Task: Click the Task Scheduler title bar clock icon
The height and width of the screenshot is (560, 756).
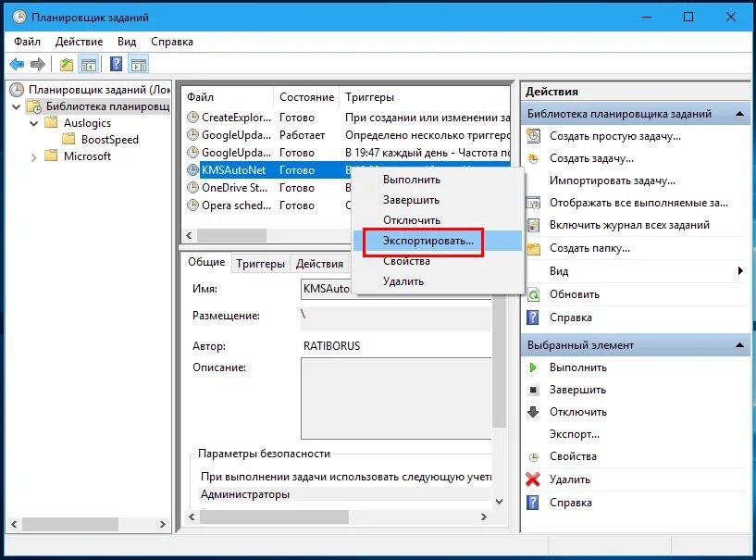Action: [19, 17]
